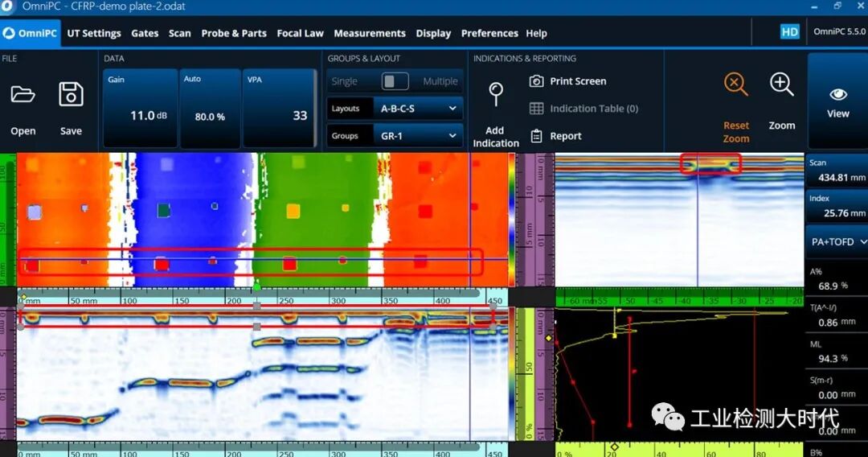Image resolution: width=868 pixels, height=457 pixels.
Task: Open the Scan menu
Action: 179,33
